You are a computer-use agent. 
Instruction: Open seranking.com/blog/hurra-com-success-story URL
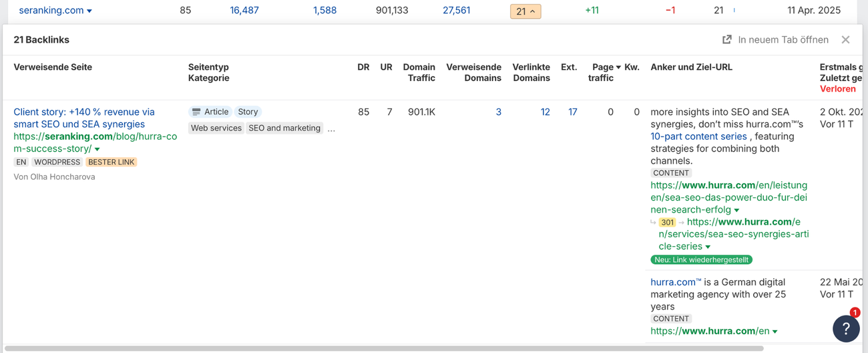(95, 142)
